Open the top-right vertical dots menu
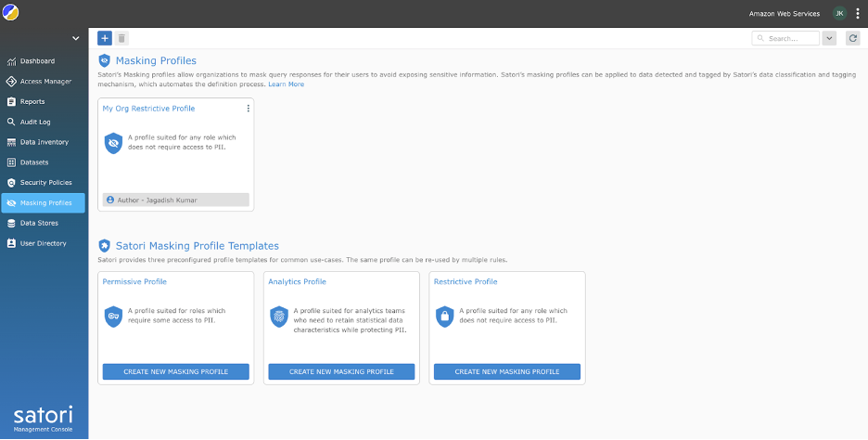 click(858, 13)
